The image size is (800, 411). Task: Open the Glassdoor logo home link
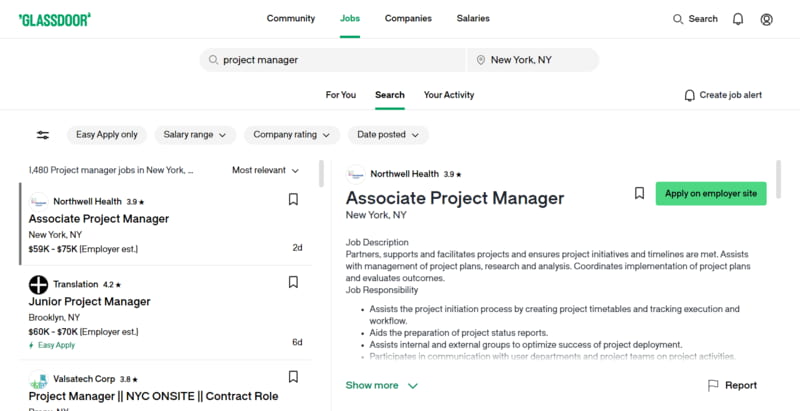[55, 19]
